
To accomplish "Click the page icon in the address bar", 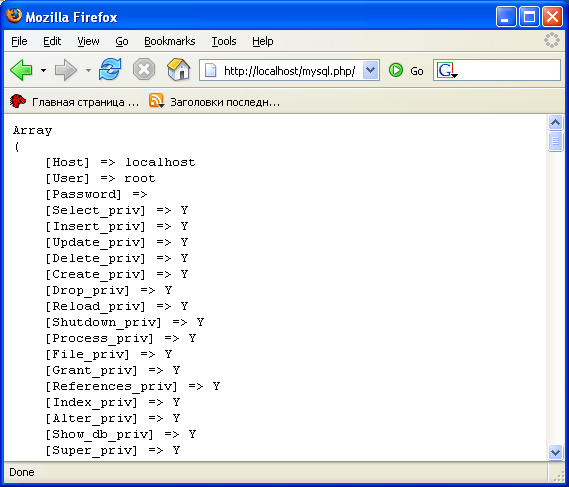I will point(211,70).
